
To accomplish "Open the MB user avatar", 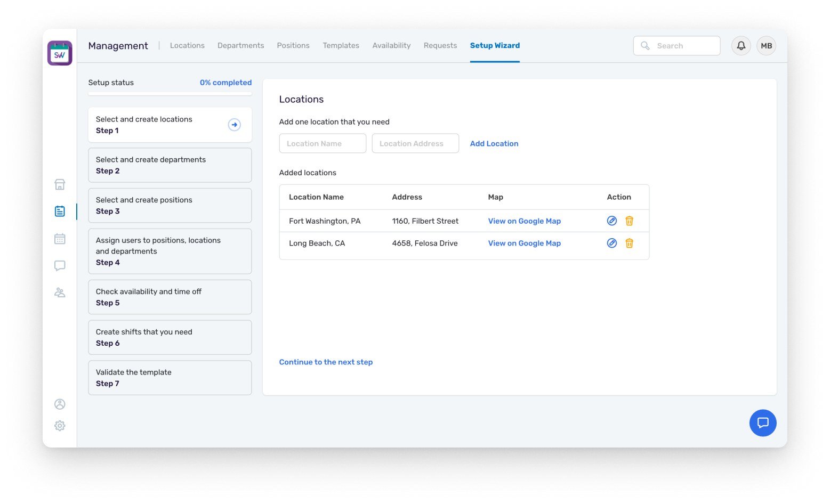I will (x=767, y=46).
